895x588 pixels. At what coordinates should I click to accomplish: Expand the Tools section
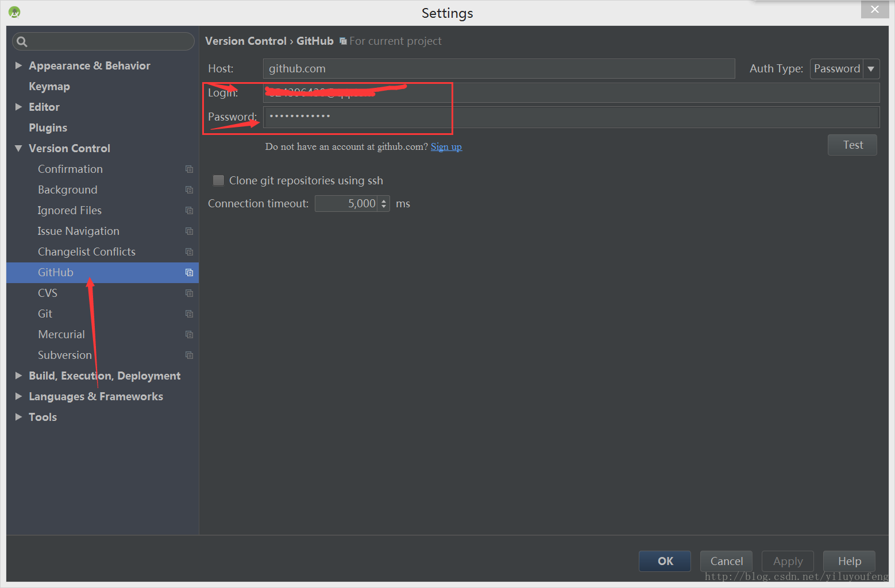(x=18, y=417)
